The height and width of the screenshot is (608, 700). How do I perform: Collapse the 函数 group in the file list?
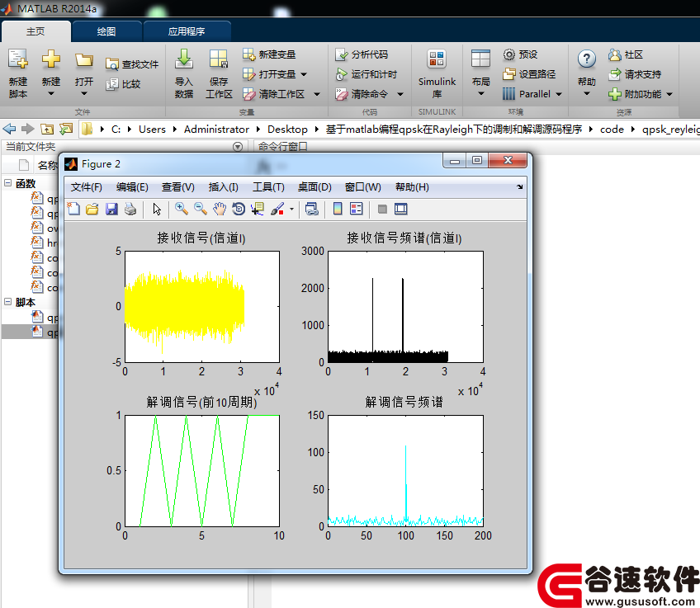point(8,183)
